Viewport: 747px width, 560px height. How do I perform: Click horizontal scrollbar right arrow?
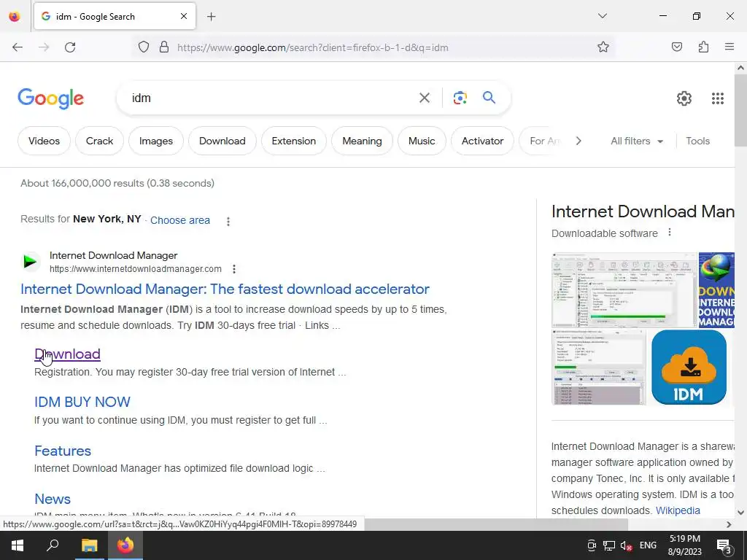[x=729, y=524]
